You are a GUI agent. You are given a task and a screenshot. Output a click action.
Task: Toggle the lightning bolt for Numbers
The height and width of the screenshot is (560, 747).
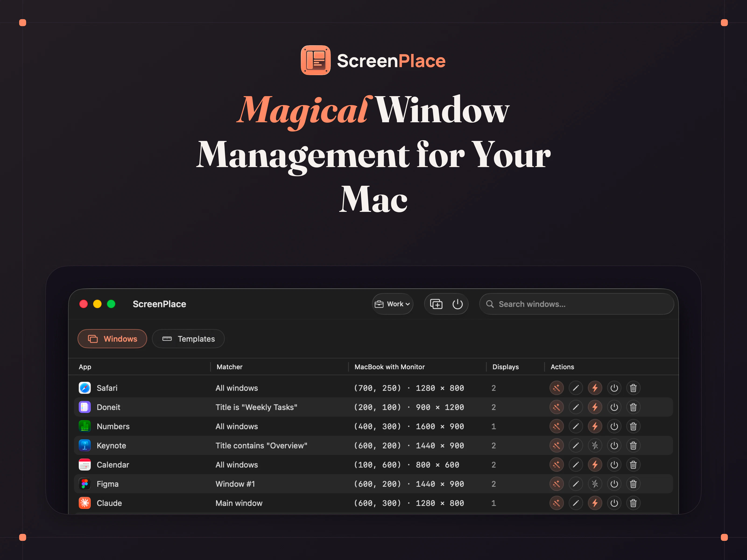[595, 426]
